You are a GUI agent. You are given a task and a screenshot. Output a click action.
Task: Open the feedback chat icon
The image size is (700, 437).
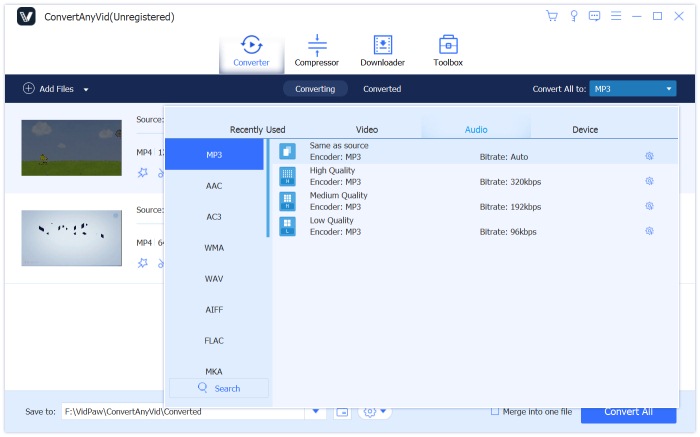pyautogui.click(x=594, y=16)
